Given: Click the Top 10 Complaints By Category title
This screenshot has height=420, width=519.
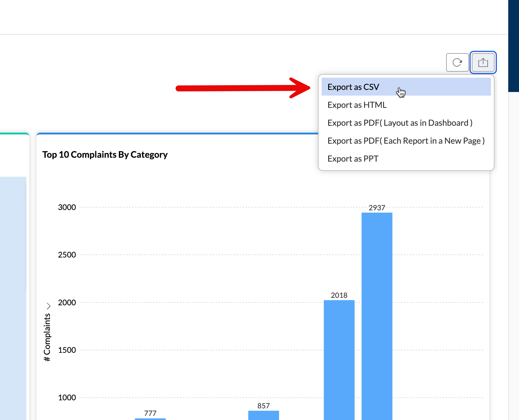Looking at the screenshot, I should tap(105, 154).
